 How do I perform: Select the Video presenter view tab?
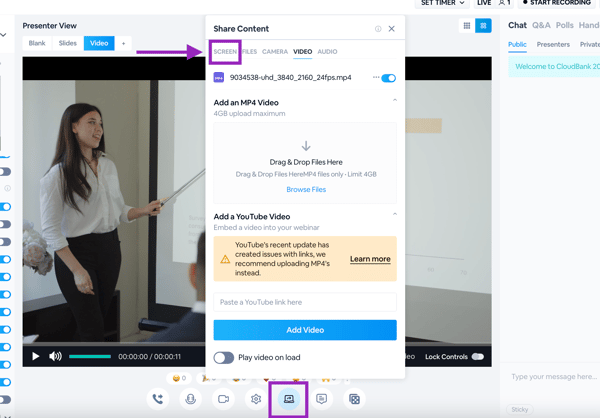coord(99,43)
